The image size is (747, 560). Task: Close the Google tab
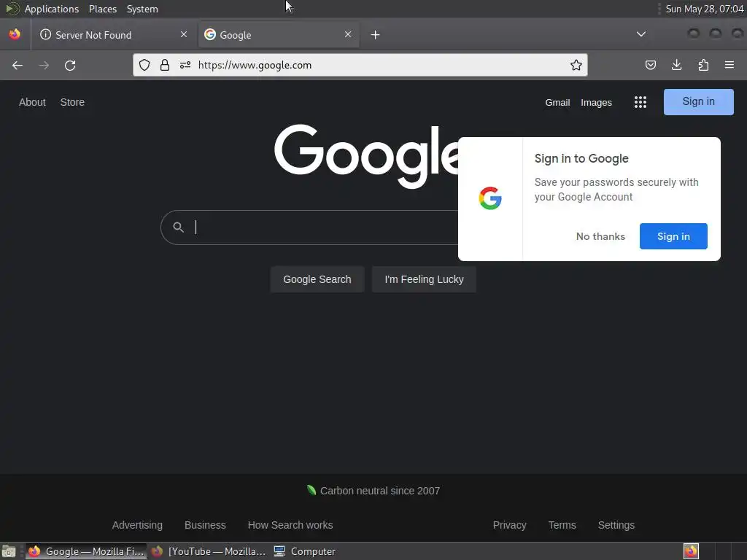click(x=348, y=34)
